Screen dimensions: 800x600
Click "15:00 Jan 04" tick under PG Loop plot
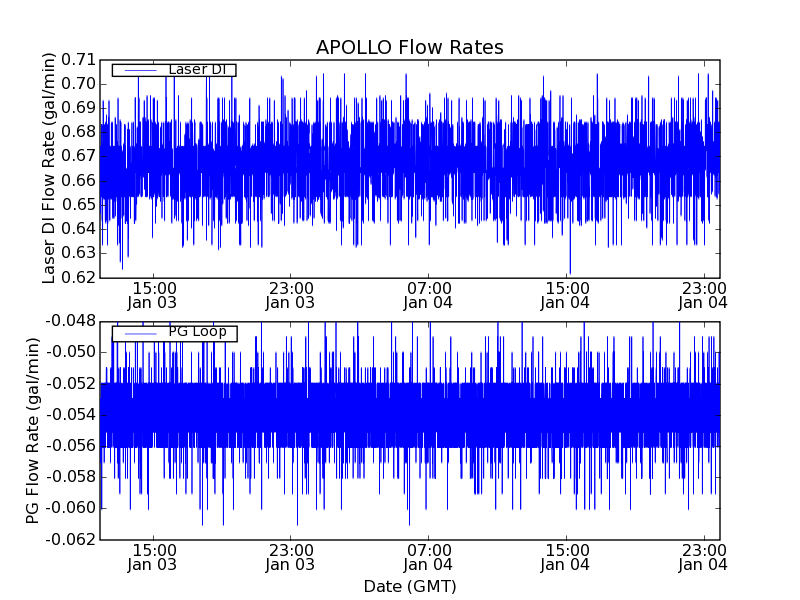[x=565, y=558]
